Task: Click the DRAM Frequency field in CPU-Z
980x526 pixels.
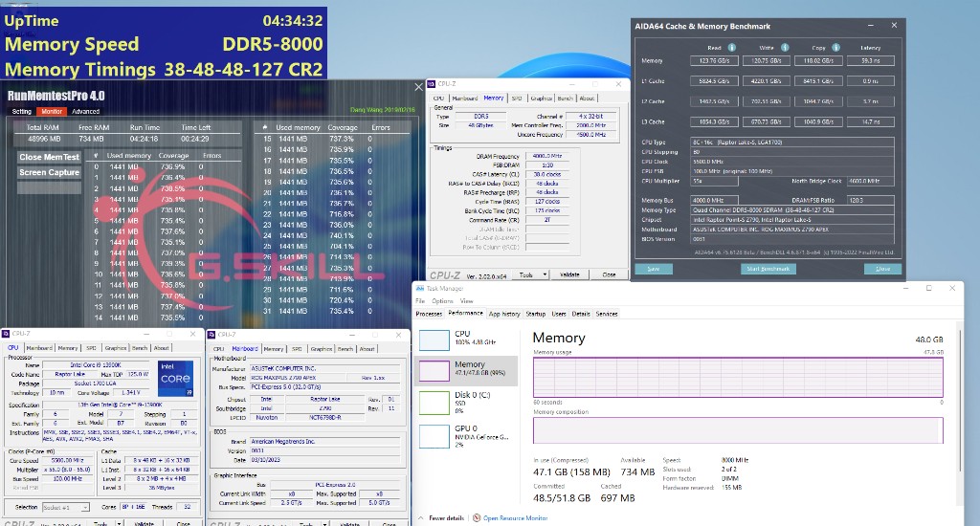Action: pyautogui.click(x=546, y=156)
